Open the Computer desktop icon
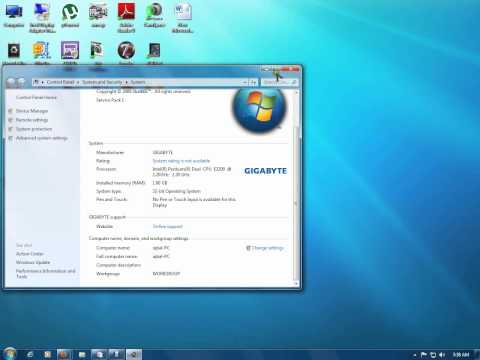 click(x=14, y=16)
